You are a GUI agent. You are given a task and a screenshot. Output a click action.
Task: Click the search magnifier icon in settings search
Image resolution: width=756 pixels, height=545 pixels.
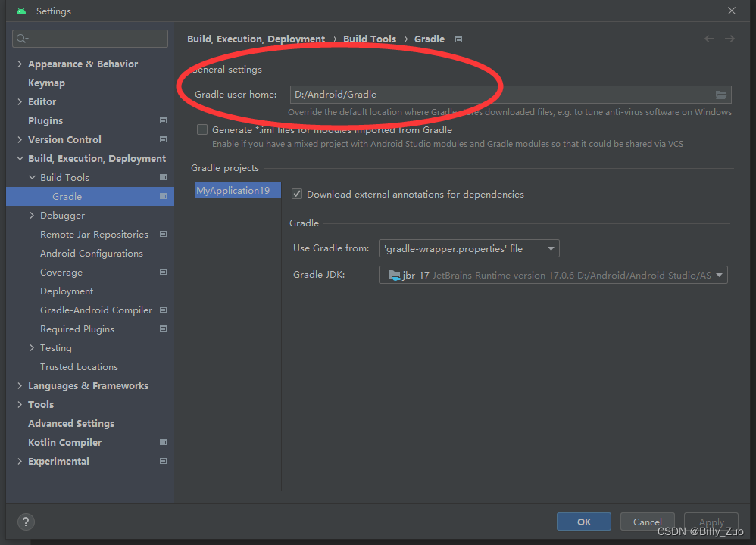[x=22, y=39]
